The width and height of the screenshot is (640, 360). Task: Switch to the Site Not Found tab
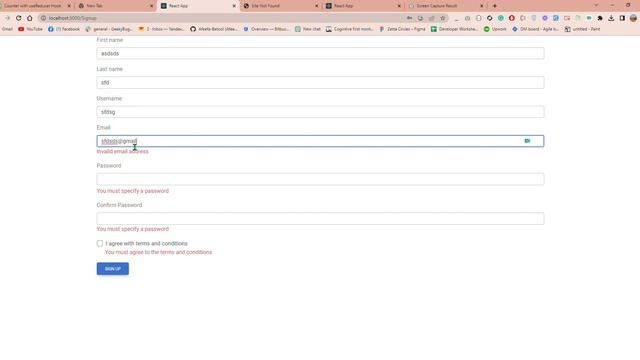click(281, 6)
